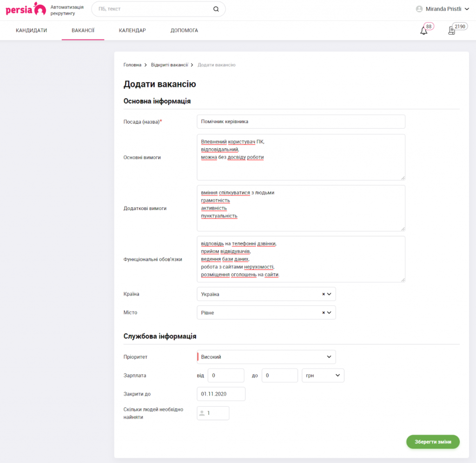Switch to the КАНДИДАТИ tab
This screenshot has width=476, height=463.
32,31
